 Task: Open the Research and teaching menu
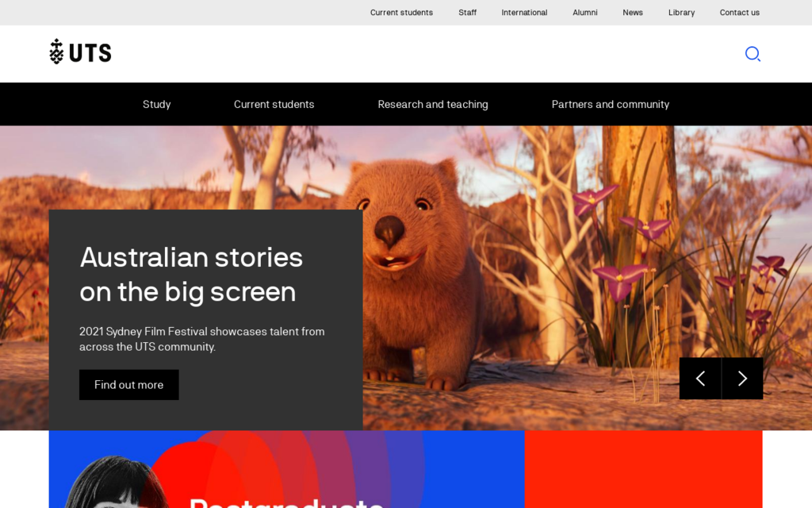(433, 104)
